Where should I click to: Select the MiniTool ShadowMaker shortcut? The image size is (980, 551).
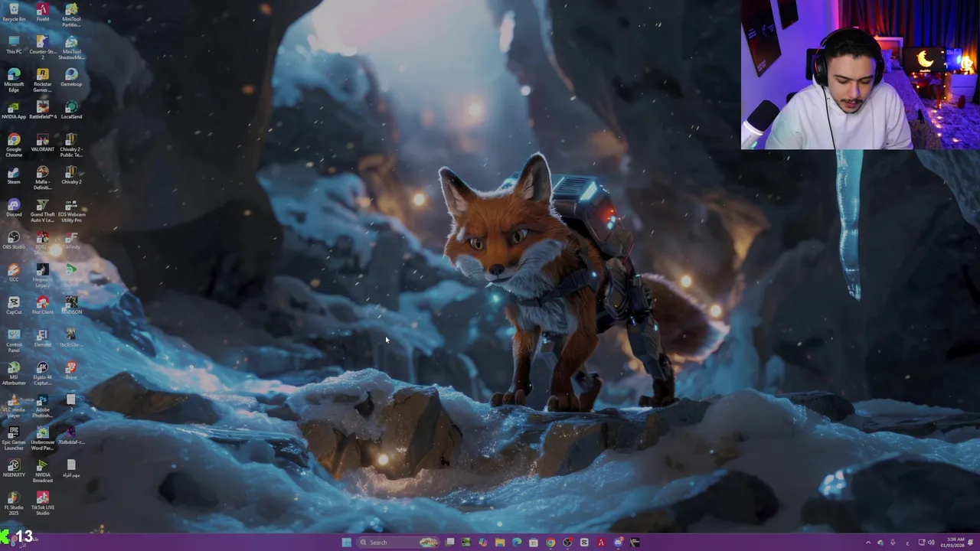point(71,47)
